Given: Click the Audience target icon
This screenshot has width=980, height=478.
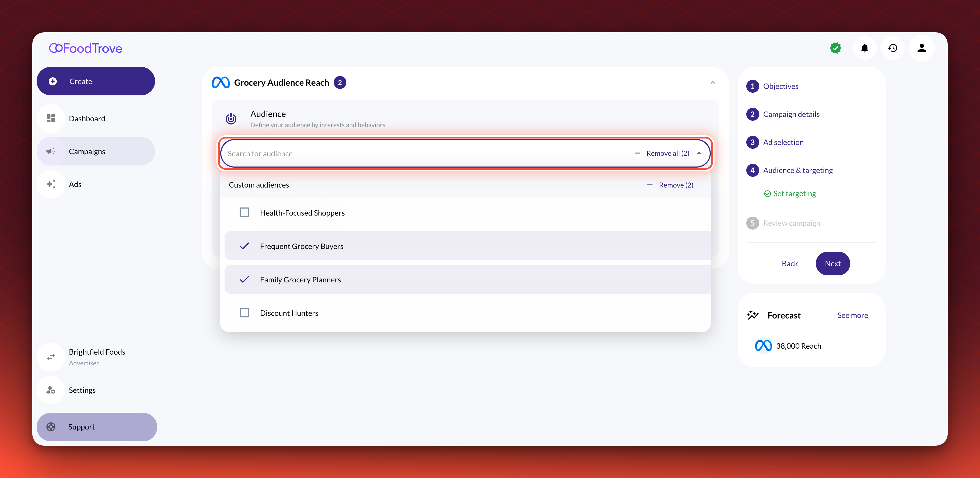Looking at the screenshot, I should pos(231,119).
